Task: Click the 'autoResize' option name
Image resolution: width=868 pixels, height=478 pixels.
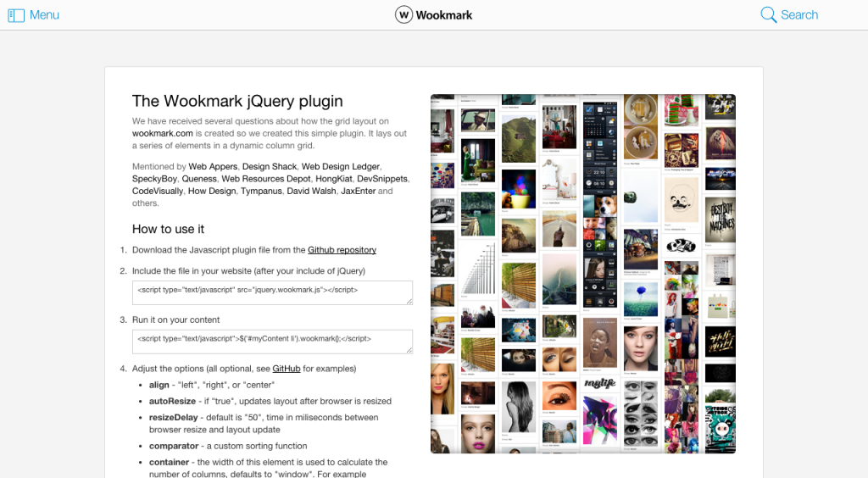Action: 172,401
